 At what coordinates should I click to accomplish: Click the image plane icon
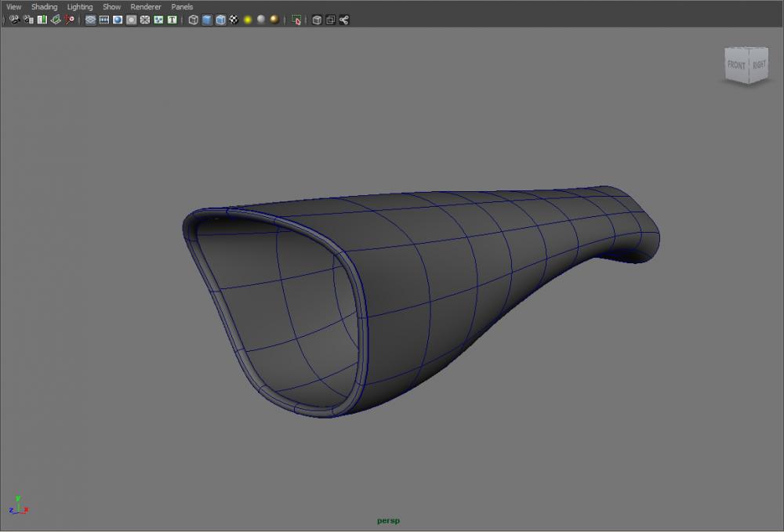56,20
